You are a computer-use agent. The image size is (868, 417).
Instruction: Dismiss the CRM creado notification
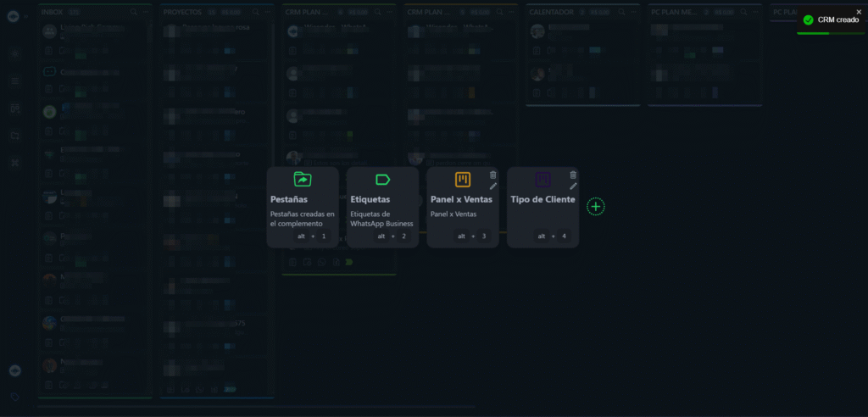(x=859, y=11)
